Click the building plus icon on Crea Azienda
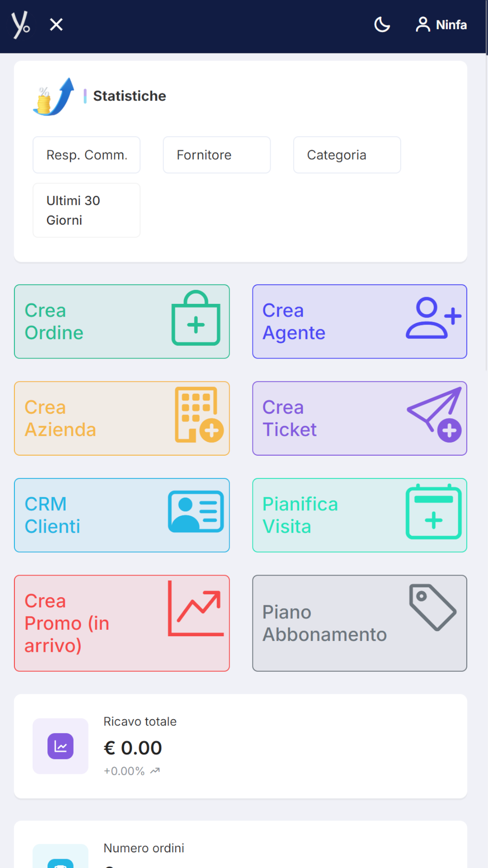The height and width of the screenshot is (868, 488). point(199,415)
